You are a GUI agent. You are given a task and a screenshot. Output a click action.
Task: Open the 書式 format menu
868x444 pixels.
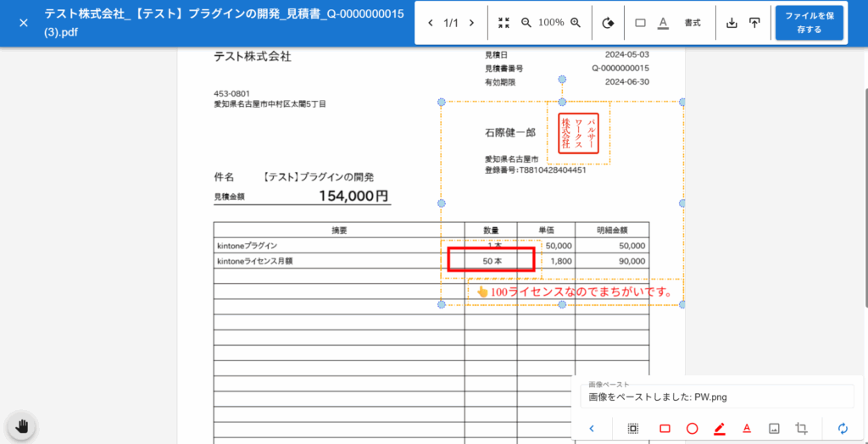pos(693,23)
